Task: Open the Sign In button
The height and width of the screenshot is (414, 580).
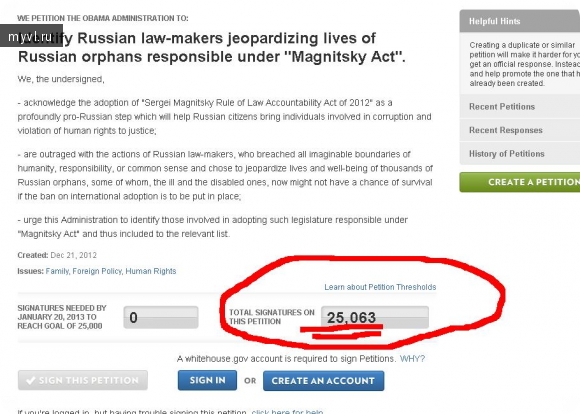Action: [x=207, y=380]
